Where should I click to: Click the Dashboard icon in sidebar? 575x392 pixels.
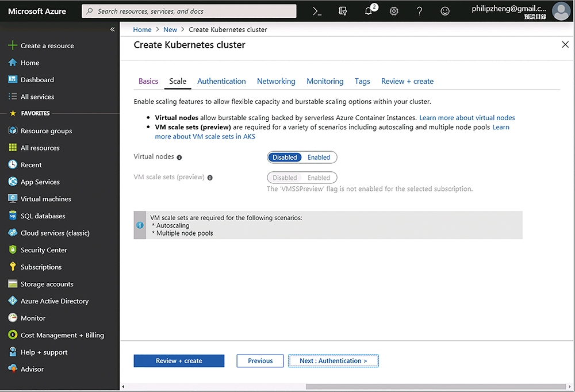coord(13,79)
